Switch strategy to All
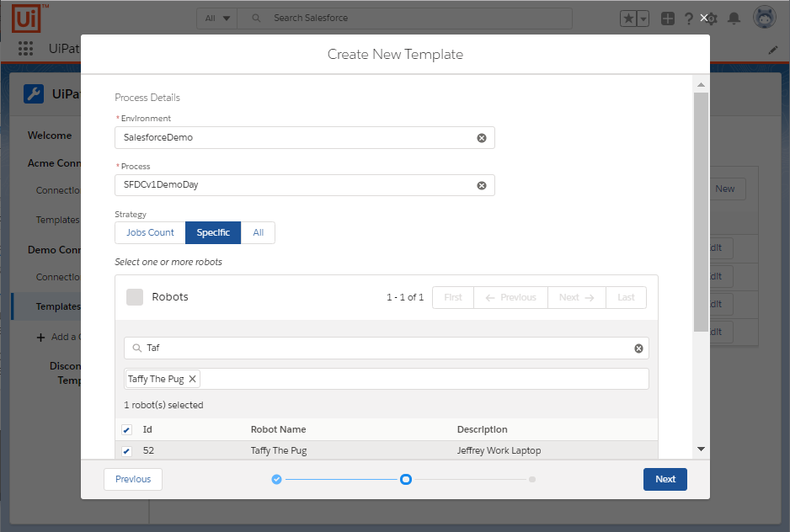The width and height of the screenshot is (790, 532). 258,233
